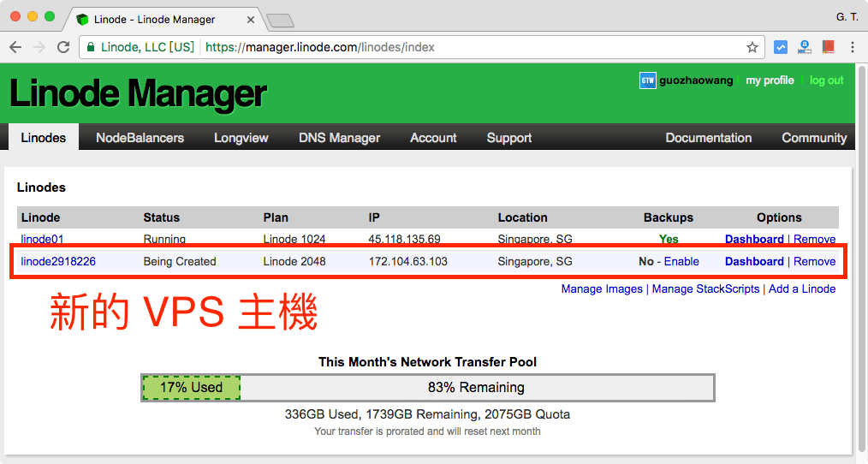
Task: Log out of Linode Manager
Action: [x=826, y=80]
